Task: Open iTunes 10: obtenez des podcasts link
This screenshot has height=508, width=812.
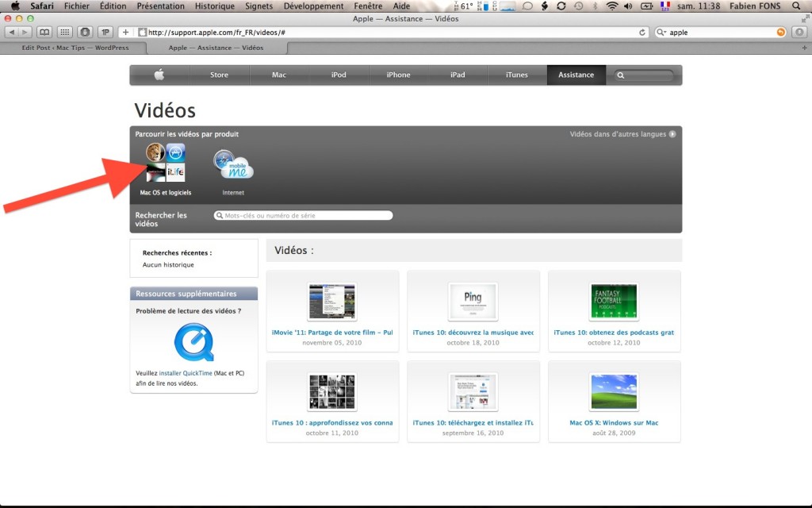Action: pos(615,333)
